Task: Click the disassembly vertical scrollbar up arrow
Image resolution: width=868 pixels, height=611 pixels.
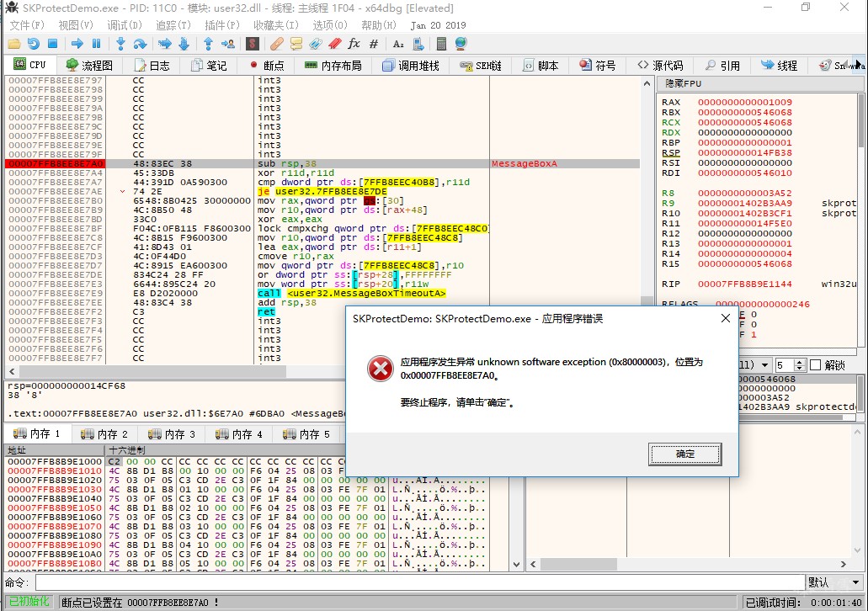Action: tap(646, 83)
